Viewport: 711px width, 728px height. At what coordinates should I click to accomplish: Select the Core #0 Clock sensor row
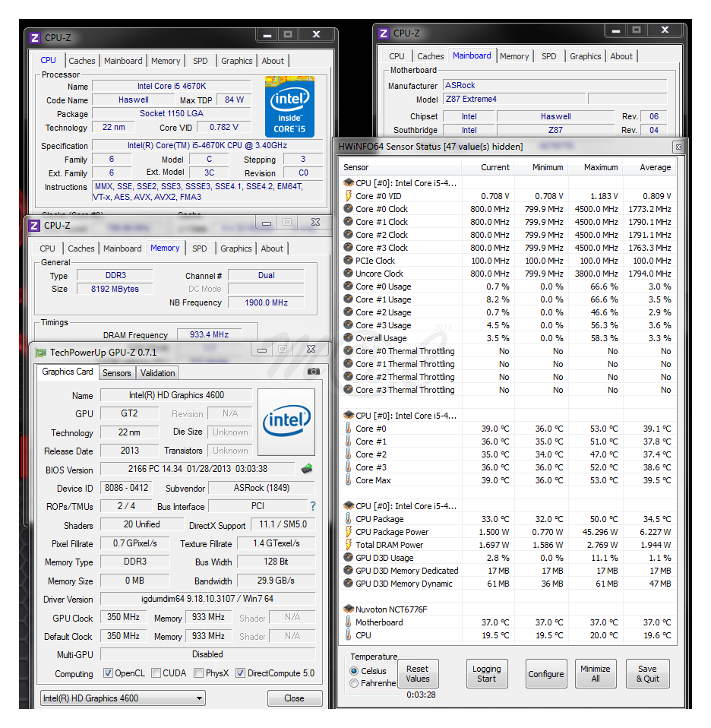click(381, 209)
